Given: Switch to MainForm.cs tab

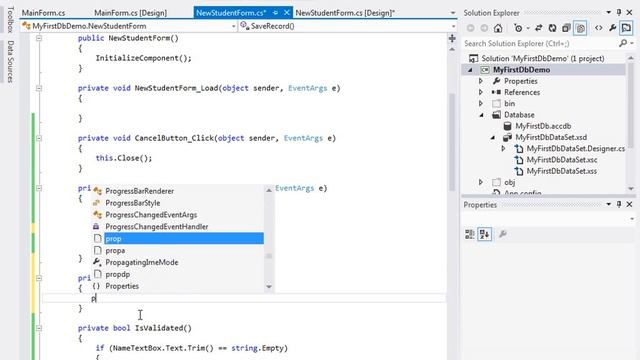Looking at the screenshot, I should (43, 13).
